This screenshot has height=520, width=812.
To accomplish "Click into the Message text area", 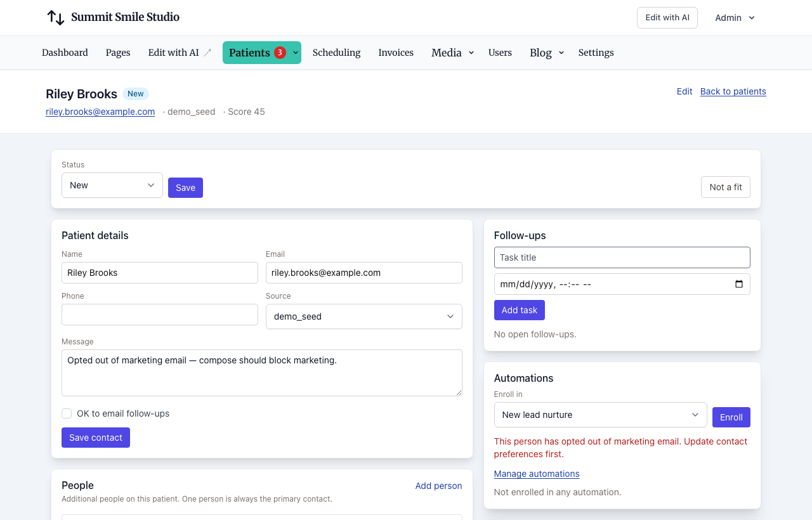I will [x=262, y=373].
